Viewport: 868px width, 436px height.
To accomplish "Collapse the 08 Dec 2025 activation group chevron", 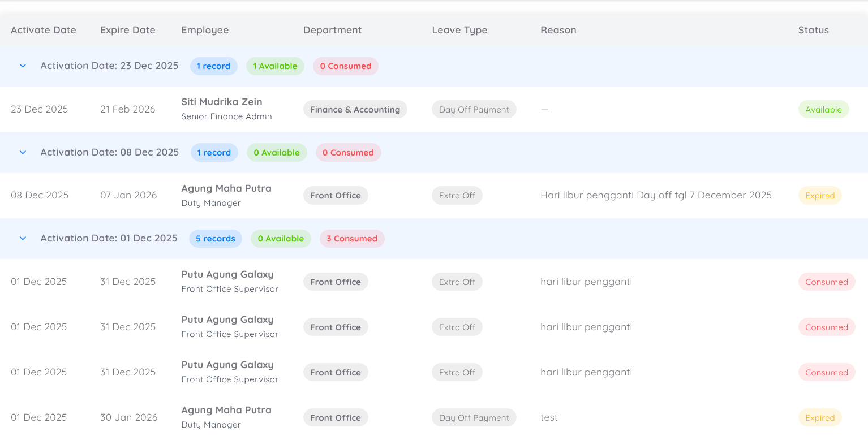I will click(23, 153).
